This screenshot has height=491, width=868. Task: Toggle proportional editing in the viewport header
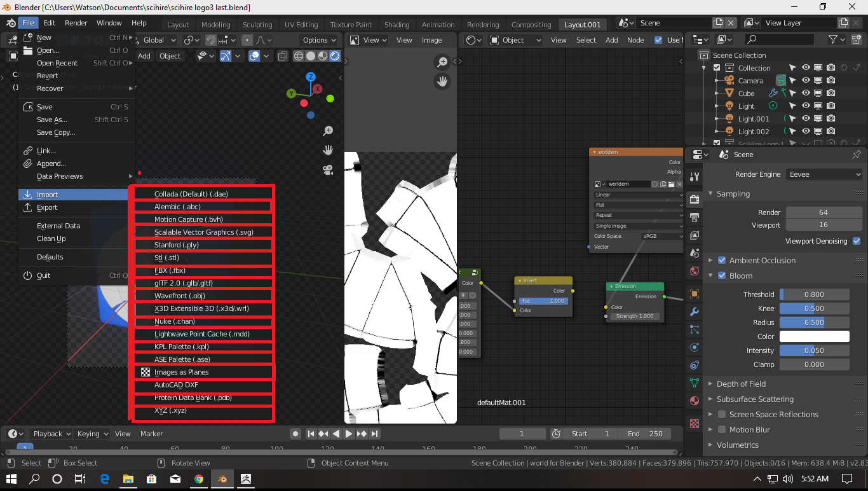pos(247,40)
